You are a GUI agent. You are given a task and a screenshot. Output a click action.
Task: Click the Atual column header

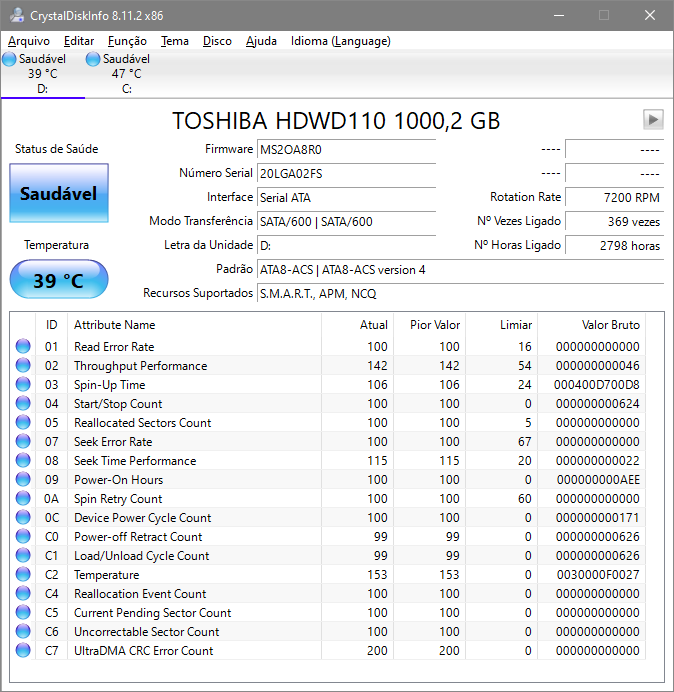coord(358,325)
